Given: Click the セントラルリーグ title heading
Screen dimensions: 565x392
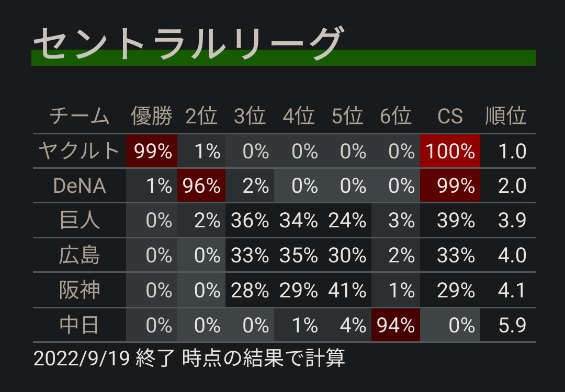Looking at the screenshot, I should click(x=187, y=43).
